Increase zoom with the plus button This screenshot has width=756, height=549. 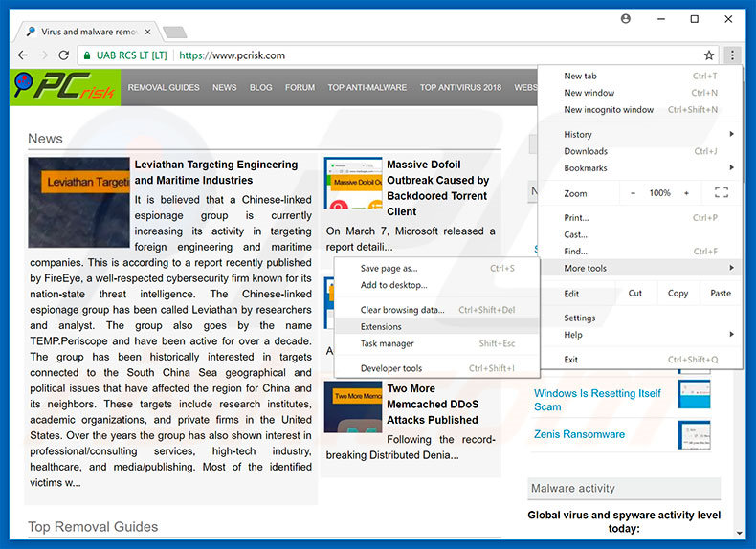tap(686, 193)
